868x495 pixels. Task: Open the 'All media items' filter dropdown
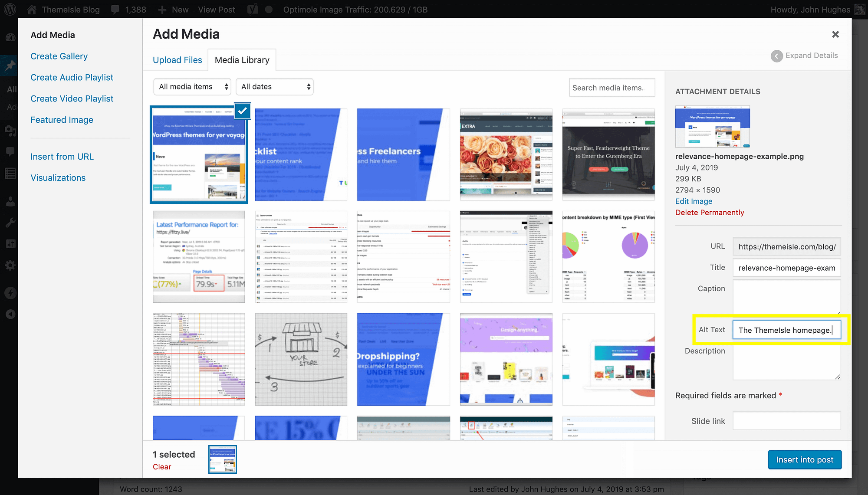pyautogui.click(x=192, y=86)
